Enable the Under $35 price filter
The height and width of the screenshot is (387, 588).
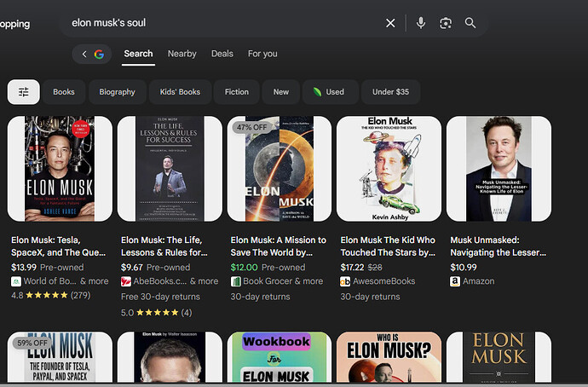(390, 92)
